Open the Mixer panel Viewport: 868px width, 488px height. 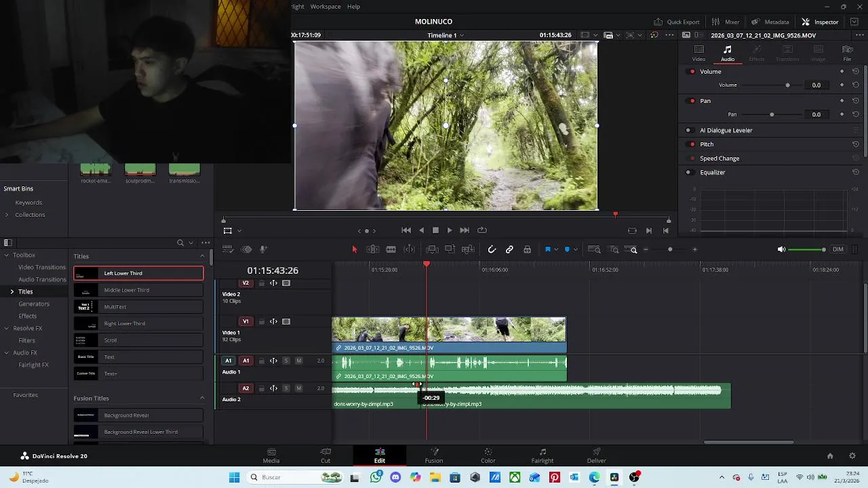[726, 22]
